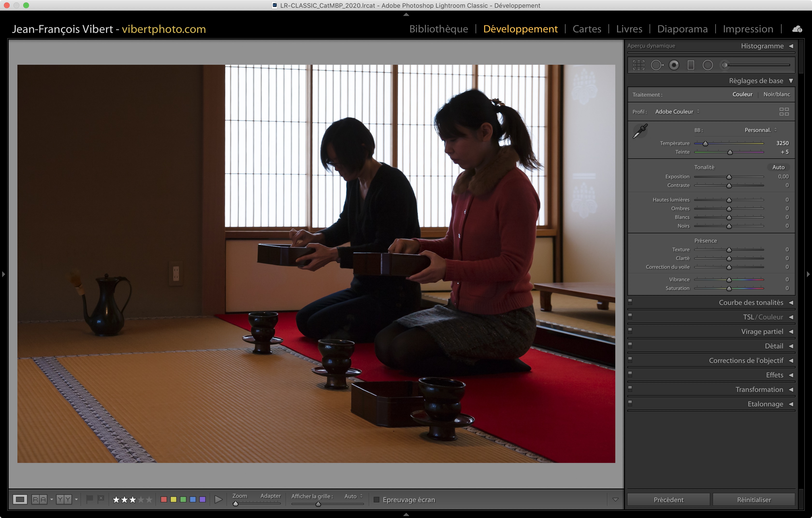Pick the Radial Filter tool
This screenshot has height=518, width=812.
point(707,65)
